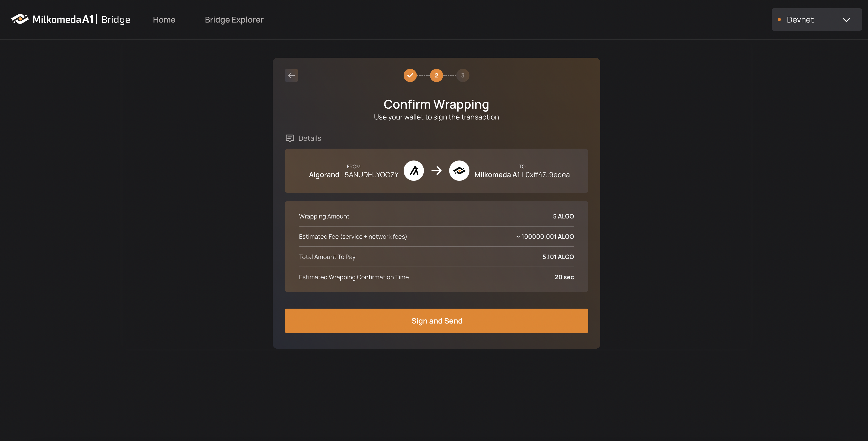Viewport: 868px width, 441px height.
Task: Click the Algorand 5ANUDH..YOCZY source address
Action: pos(353,175)
